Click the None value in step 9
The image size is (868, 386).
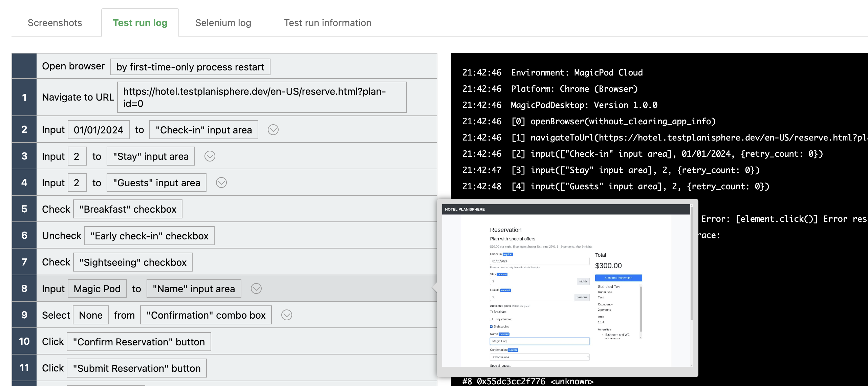coord(91,315)
